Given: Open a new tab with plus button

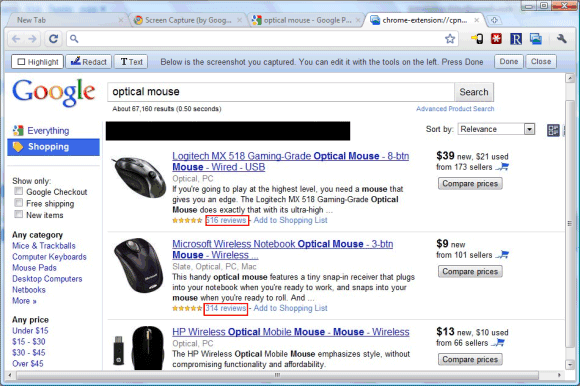Looking at the screenshot, I should 494,20.
